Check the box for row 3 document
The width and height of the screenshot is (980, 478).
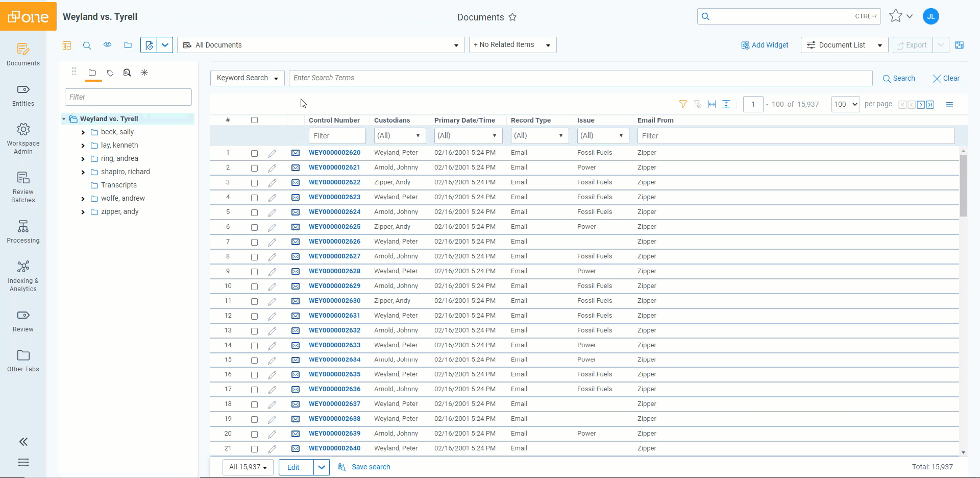(254, 183)
